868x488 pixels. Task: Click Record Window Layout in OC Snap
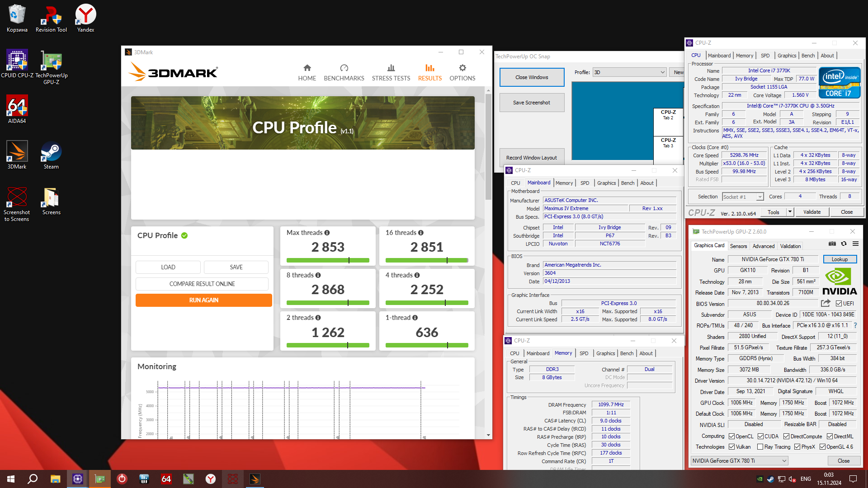pyautogui.click(x=532, y=158)
